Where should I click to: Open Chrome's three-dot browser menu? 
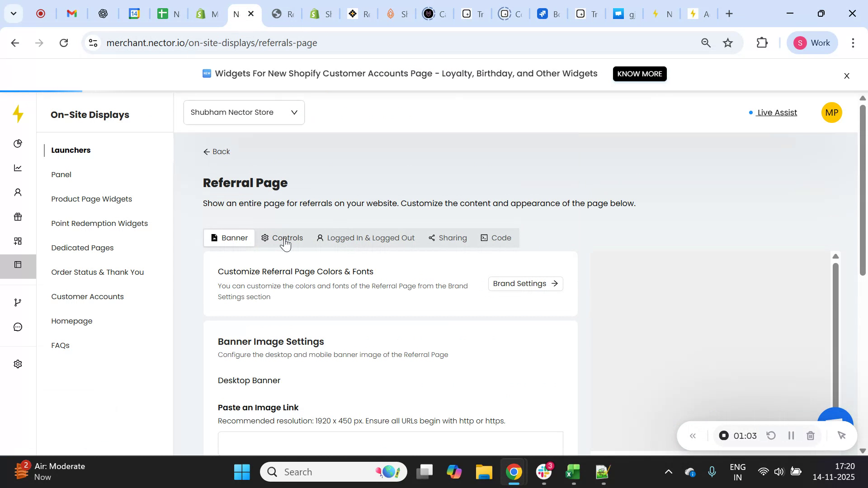pos(853,42)
